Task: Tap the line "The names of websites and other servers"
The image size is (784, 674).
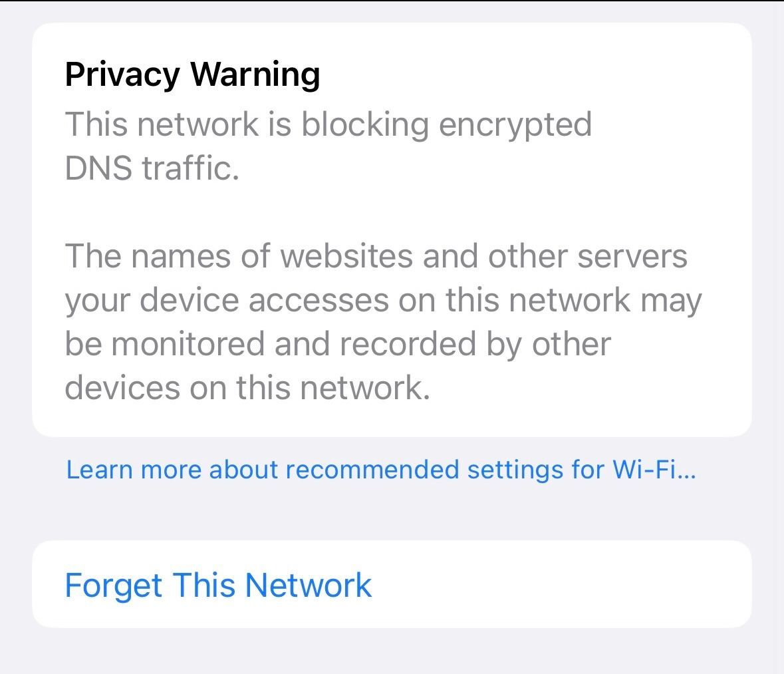Action: click(376, 255)
